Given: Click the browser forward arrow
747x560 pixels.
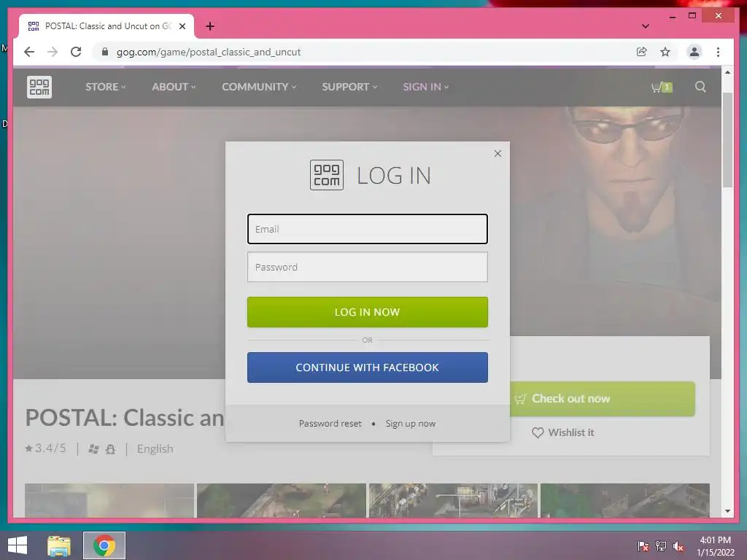Looking at the screenshot, I should 53,52.
